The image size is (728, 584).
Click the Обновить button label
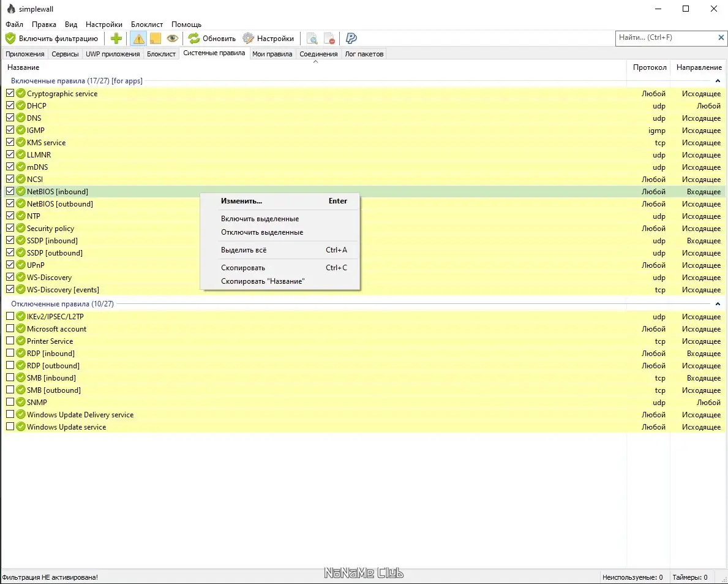[219, 39]
